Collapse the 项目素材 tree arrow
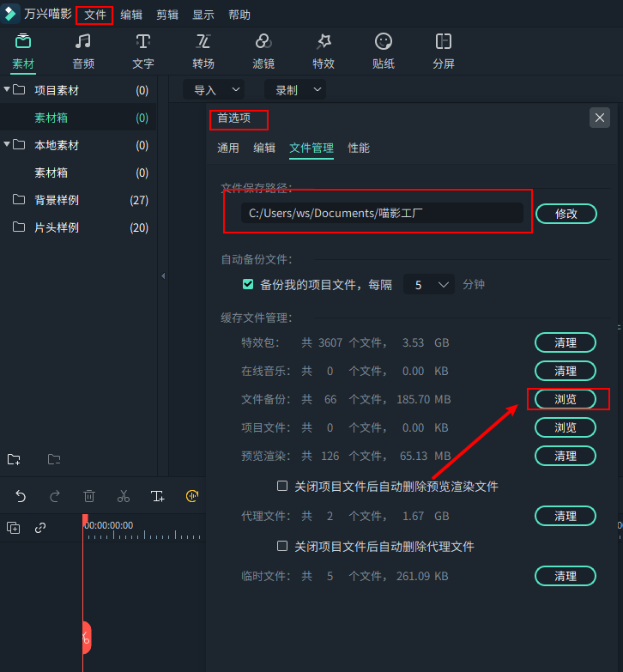 (x=7, y=89)
